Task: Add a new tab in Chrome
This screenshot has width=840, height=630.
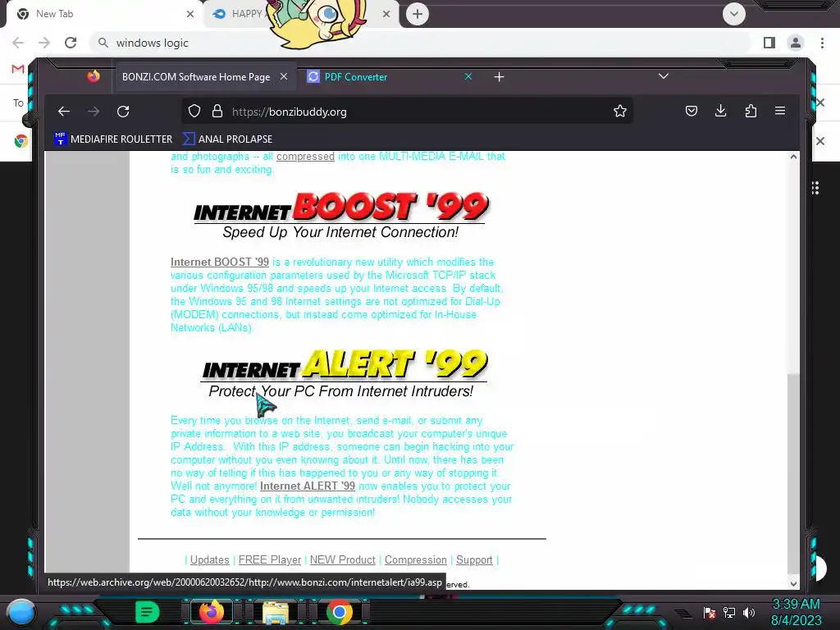Action: tap(418, 14)
